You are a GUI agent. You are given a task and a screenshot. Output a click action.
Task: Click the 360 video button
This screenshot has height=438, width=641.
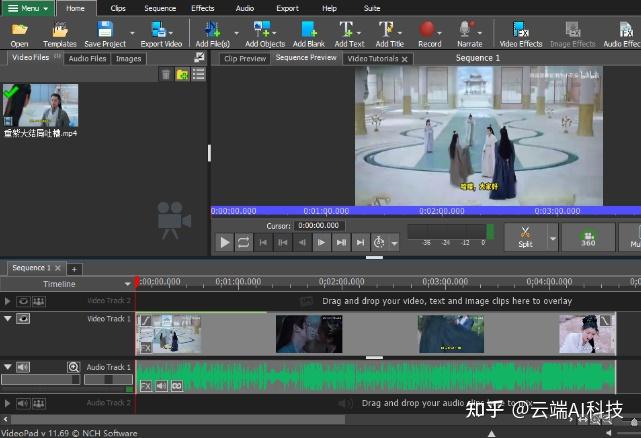pos(588,237)
